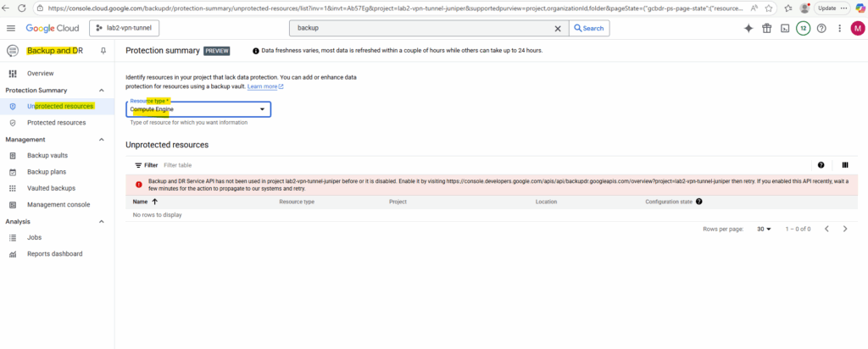Collapse the Management section

click(x=102, y=139)
